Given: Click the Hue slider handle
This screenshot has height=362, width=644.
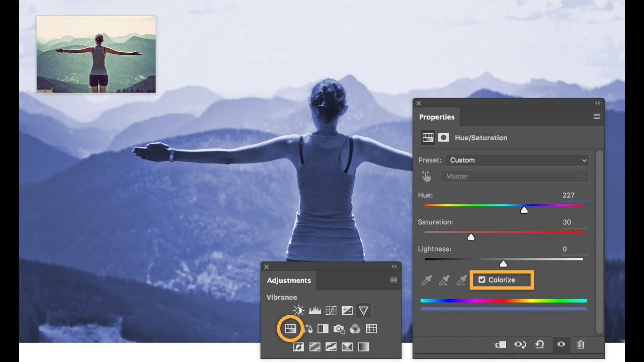Looking at the screenshot, I should [x=524, y=210].
